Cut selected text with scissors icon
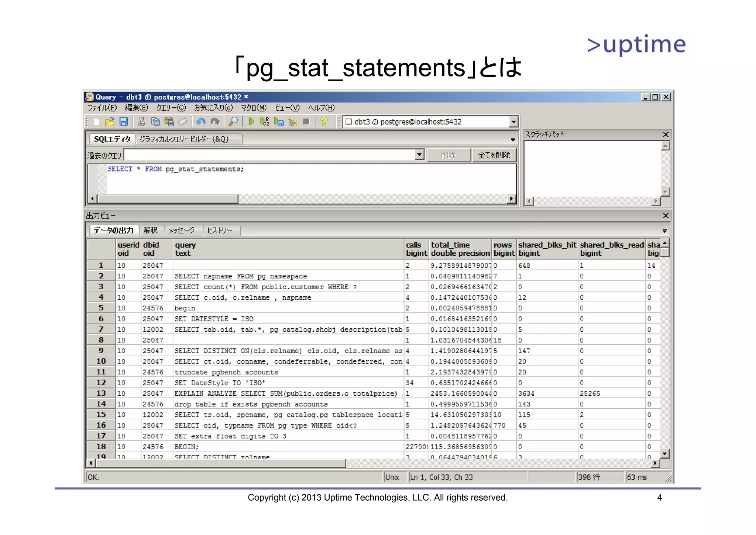 (141, 122)
